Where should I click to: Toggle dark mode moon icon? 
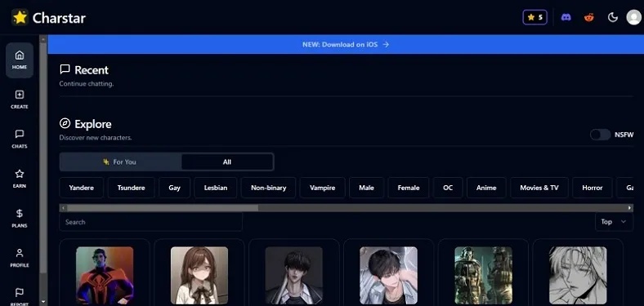613,17
